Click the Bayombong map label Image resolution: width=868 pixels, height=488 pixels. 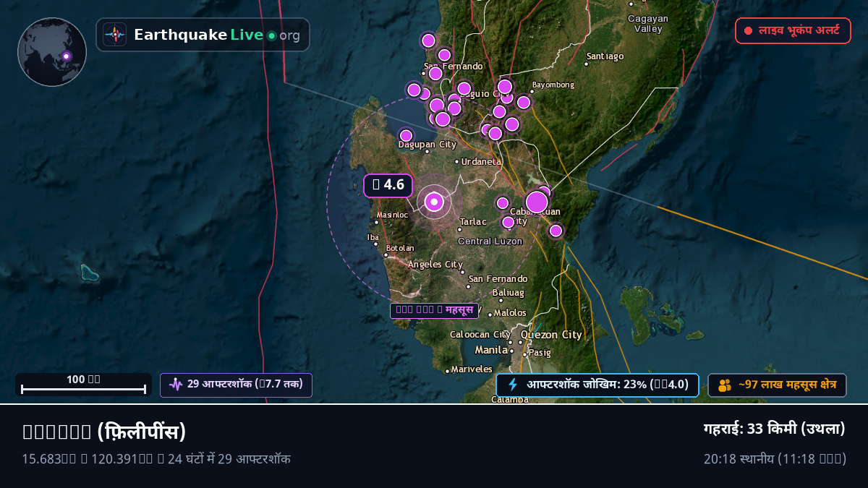pos(553,85)
